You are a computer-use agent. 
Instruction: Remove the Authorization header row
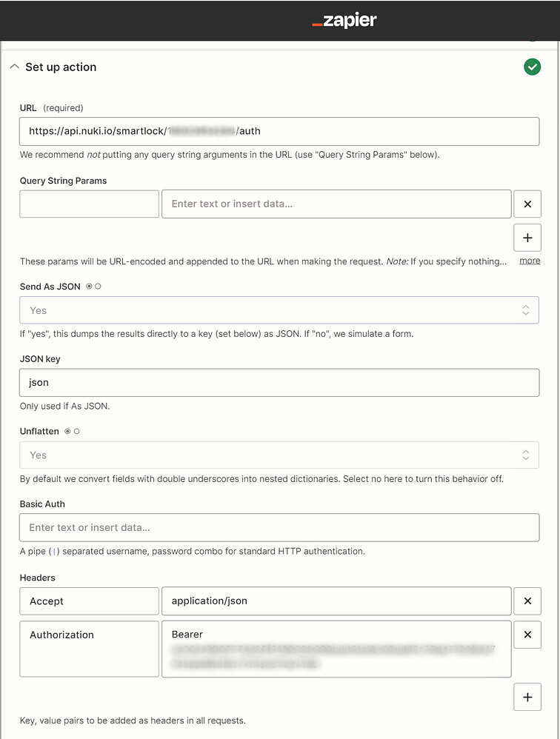point(527,635)
